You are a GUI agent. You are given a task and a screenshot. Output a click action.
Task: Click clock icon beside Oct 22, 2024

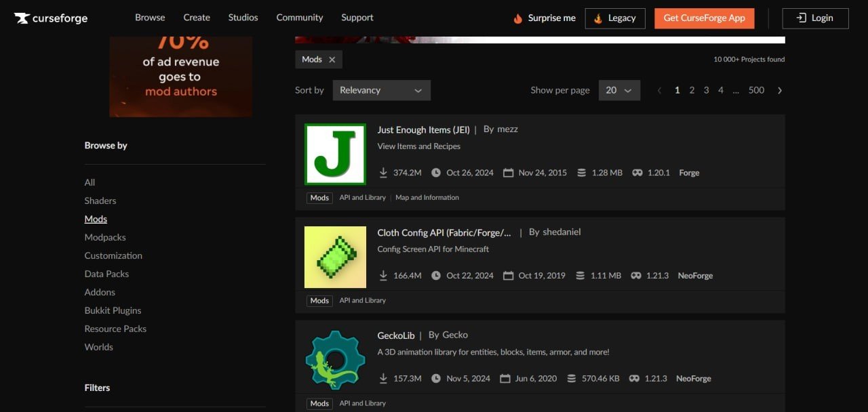[436, 276]
